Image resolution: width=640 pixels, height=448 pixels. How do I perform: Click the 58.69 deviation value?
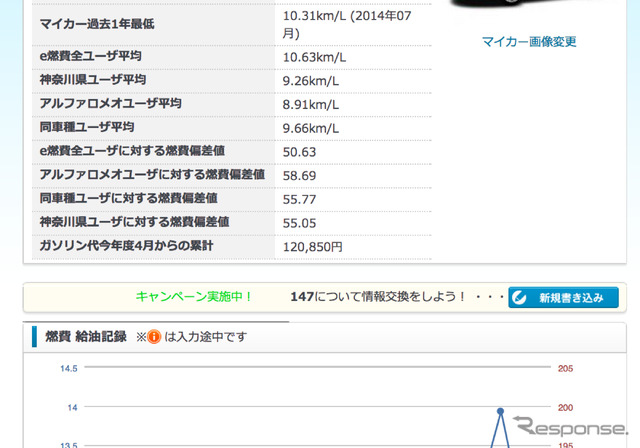[x=299, y=176]
